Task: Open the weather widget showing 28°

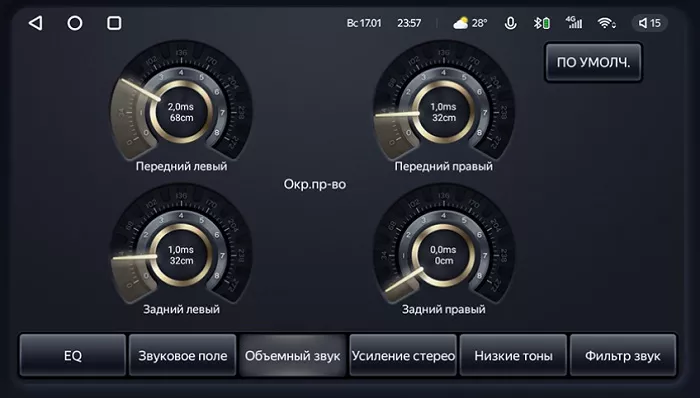Action: 470,23
